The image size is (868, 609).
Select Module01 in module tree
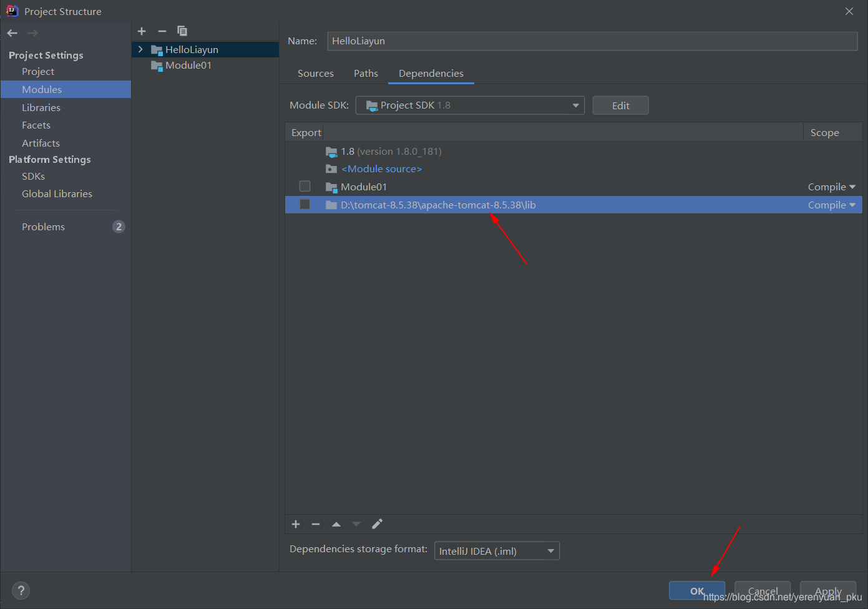(188, 66)
